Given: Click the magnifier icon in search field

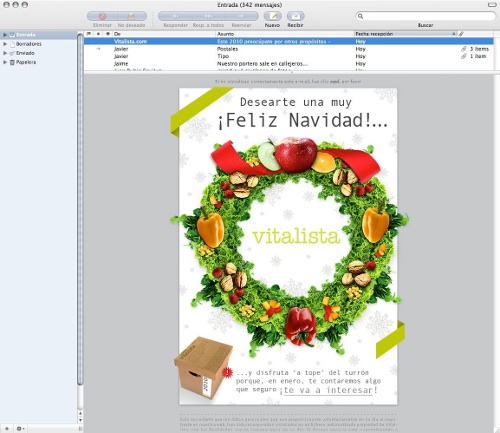Looking at the screenshot, I should 360,16.
